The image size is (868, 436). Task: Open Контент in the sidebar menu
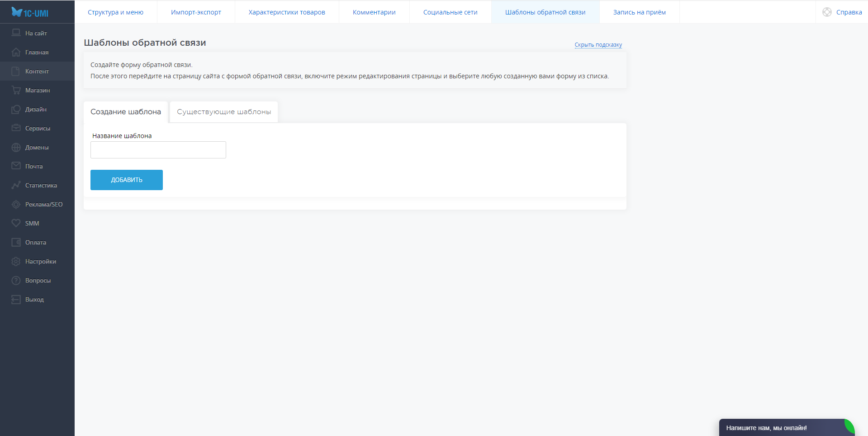pyautogui.click(x=37, y=71)
